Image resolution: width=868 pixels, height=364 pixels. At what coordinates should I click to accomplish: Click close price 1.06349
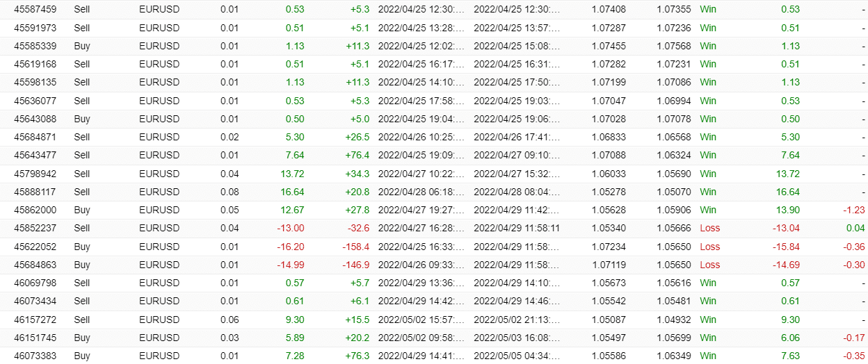point(673,356)
